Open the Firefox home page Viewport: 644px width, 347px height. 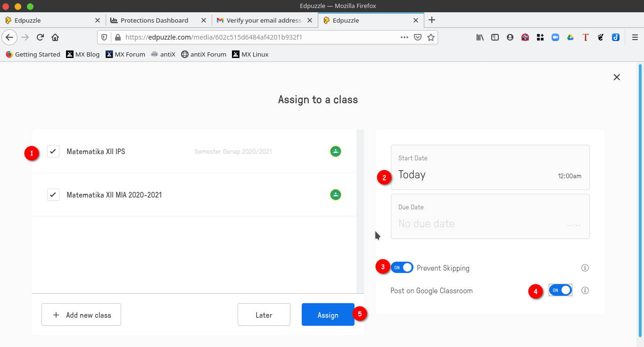[55, 37]
